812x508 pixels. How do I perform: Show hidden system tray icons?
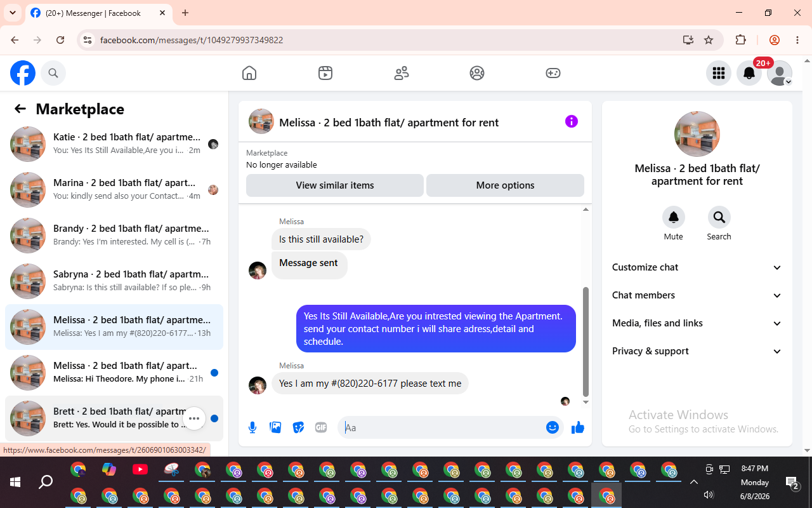click(694, 482)
